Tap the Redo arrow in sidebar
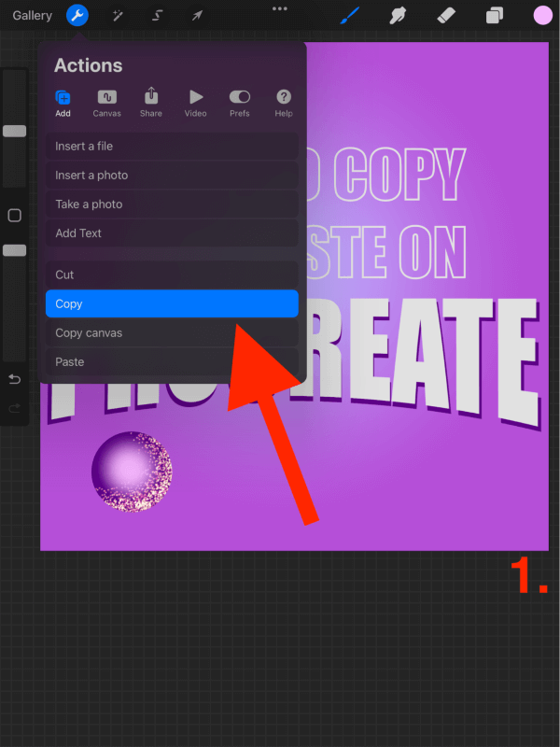560x747 pixels. [15, 408]
